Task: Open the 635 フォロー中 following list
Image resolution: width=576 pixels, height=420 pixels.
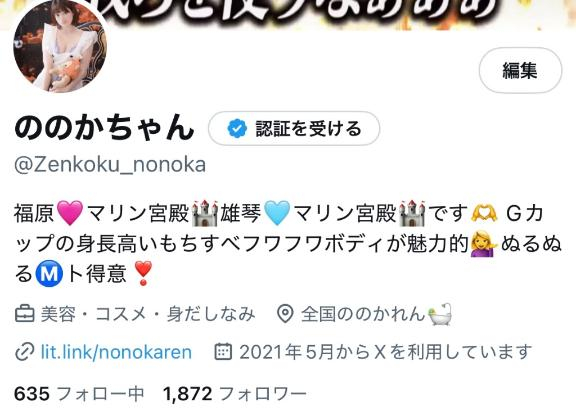Action: (x=79, y=394)
